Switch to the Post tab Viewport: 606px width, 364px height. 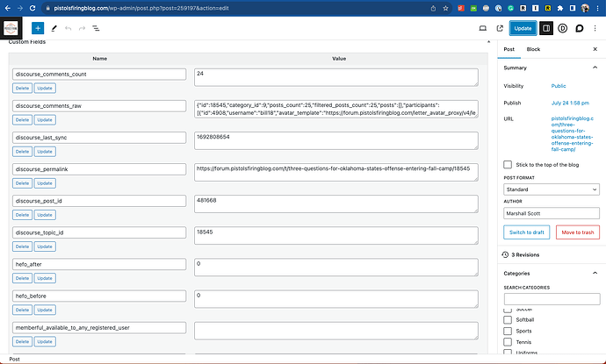pos(509,49)
